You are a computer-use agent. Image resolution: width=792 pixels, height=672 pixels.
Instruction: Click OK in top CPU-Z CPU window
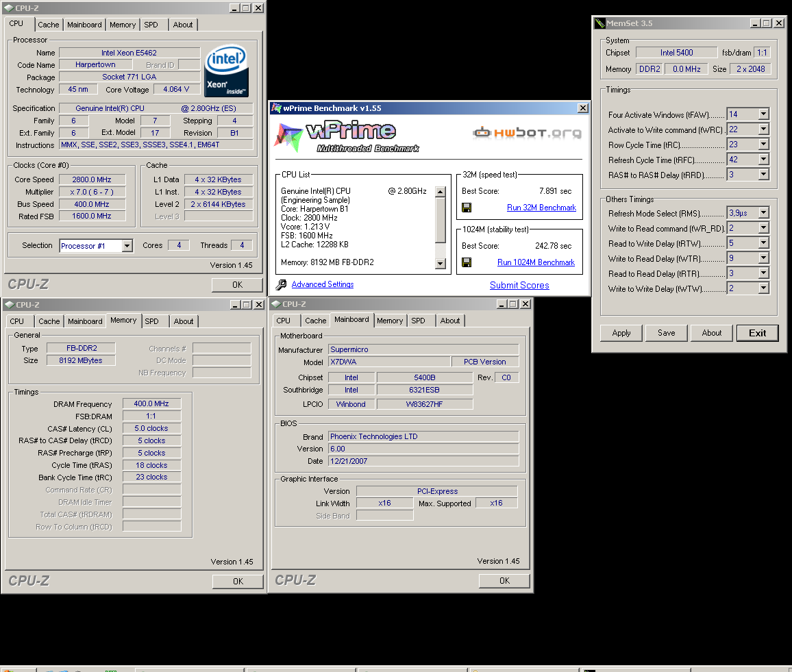click(238, 285)
